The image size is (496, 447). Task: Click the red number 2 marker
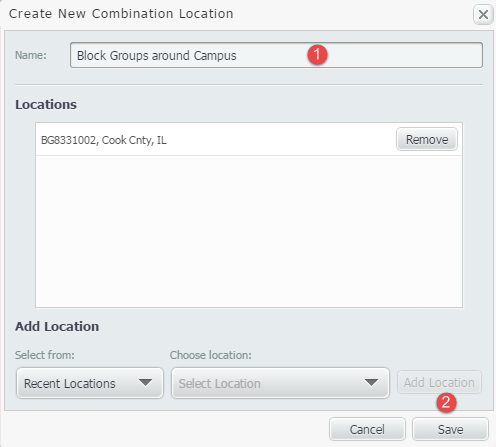pyautogui.click(x=446, y=402)
